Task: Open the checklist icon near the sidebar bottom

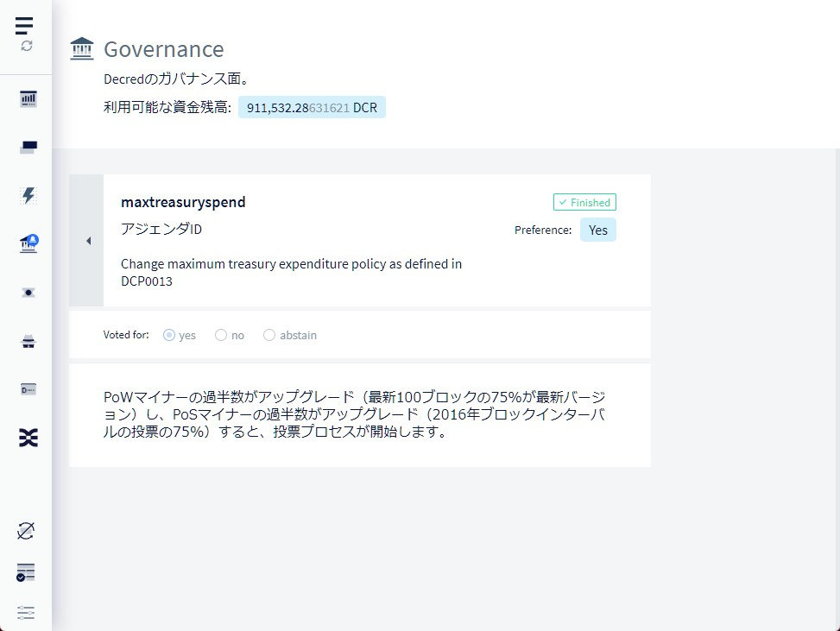Action: (x=26, y=572)
